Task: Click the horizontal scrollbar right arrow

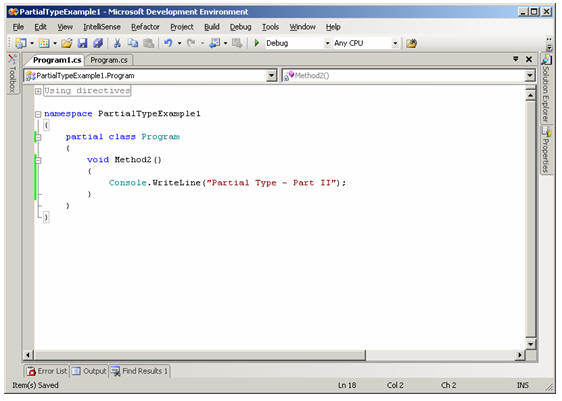Action: [519, 355]
